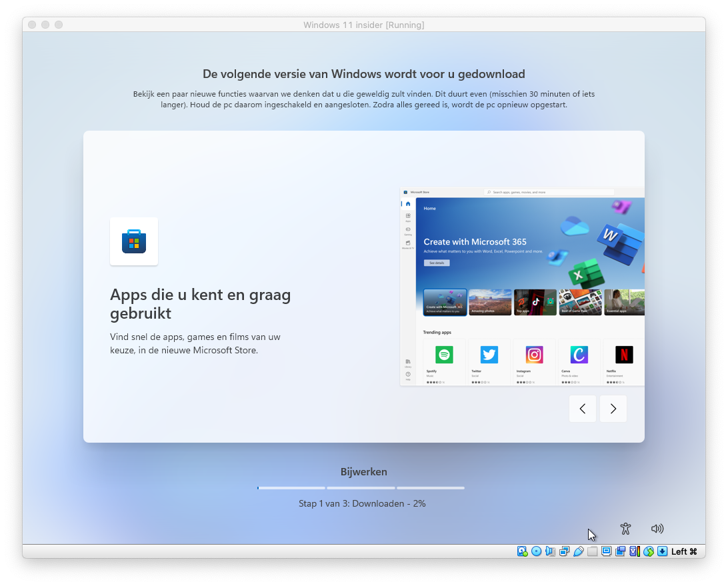Open the accessibility options icon

click(625, 529)
